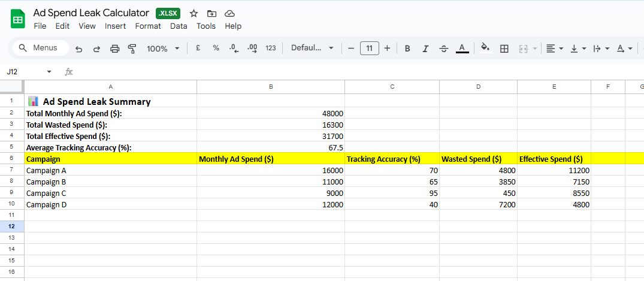
Task: Open the text color picker
Action: coord(462,49)
